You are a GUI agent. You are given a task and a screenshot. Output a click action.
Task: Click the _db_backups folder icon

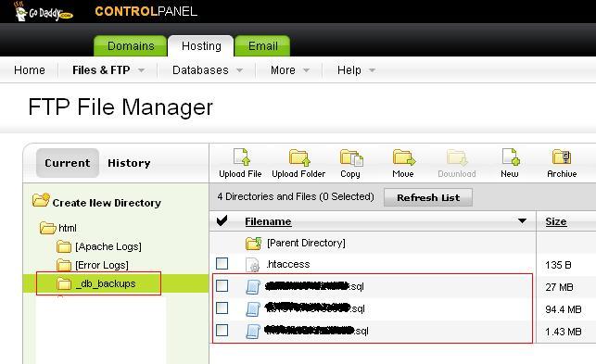tap(64, 283)
